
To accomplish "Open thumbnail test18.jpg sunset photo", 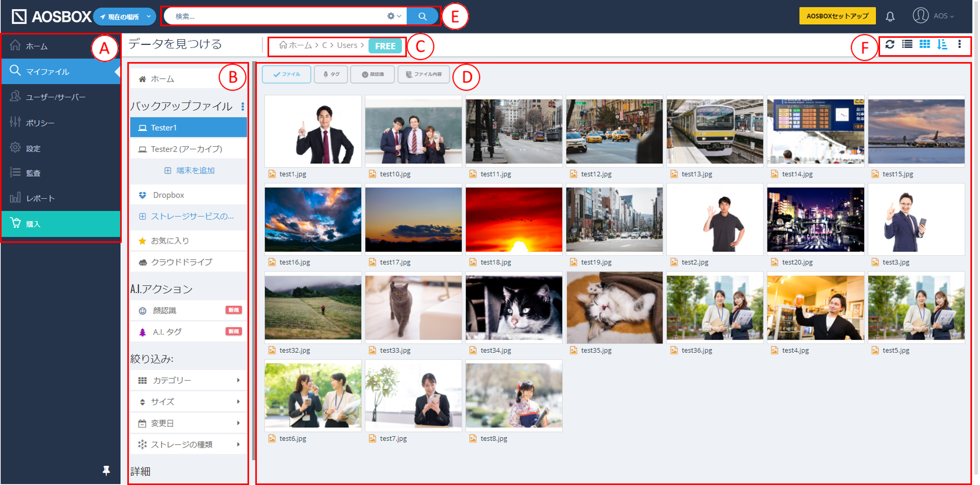I will pyautogui.click(x=513, y=220).
